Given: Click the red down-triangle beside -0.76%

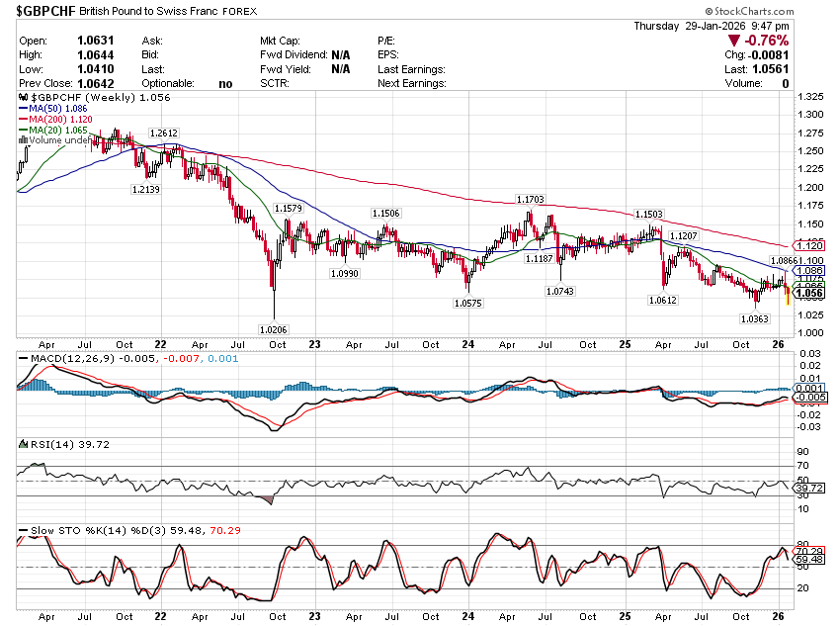Looking at the screenshot, I should 734,41.
